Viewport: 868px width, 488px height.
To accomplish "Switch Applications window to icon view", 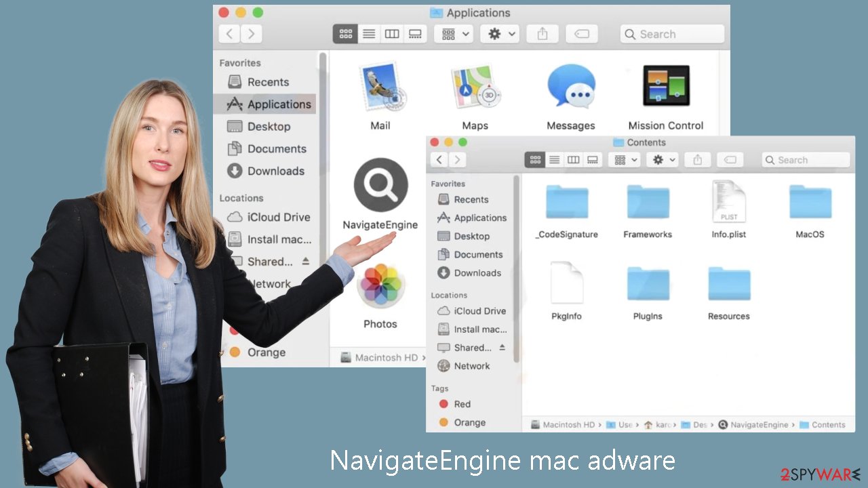I will (345, 34).
